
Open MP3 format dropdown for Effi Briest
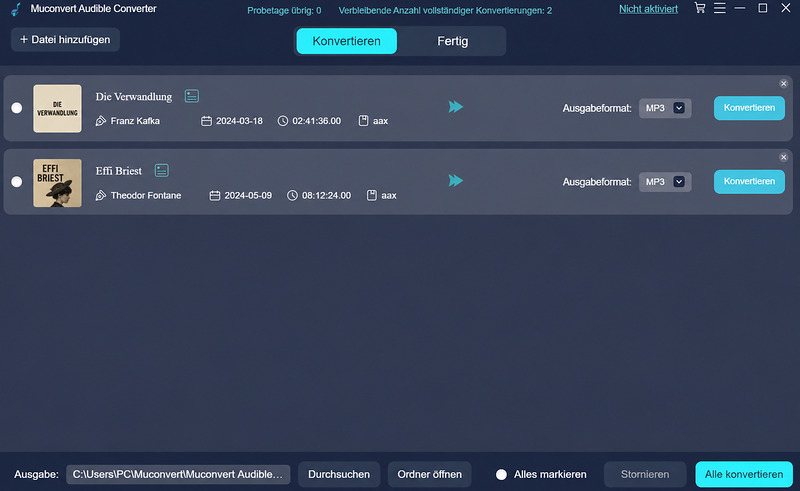pos(665,182)
